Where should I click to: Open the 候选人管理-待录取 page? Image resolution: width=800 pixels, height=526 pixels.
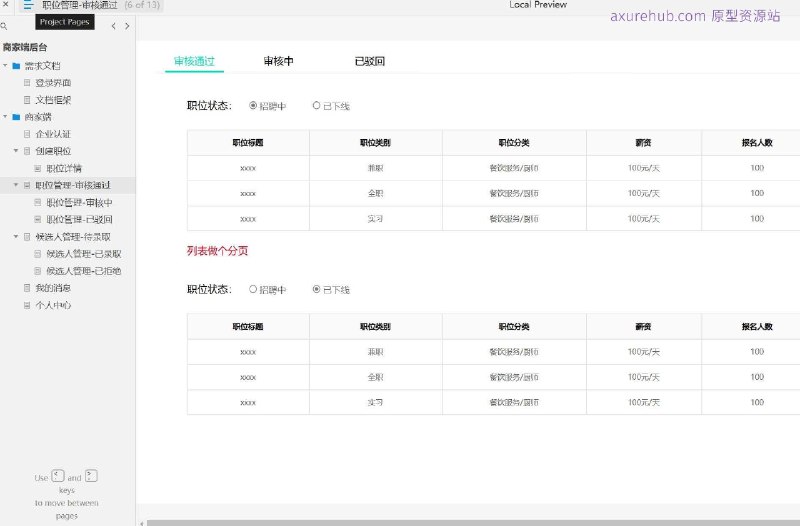[x=73, y=237]
